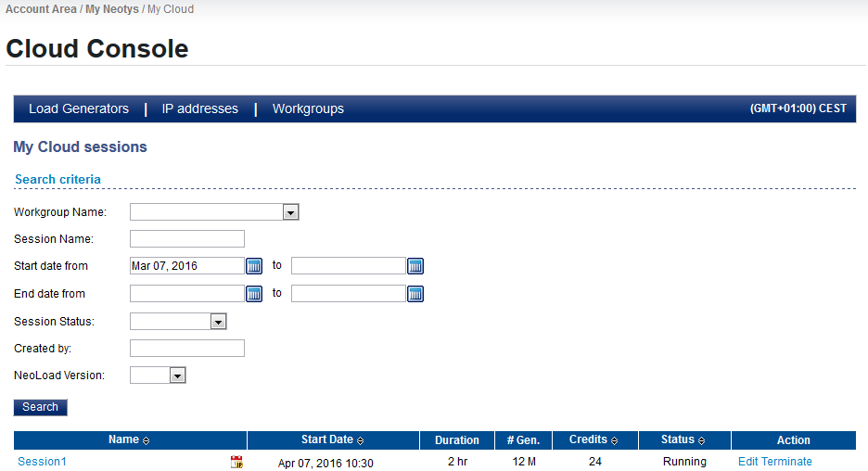This screenshot has width=868, height=471.
Task: Sort sessions by Credits column arrows
Action: [614, 440]
